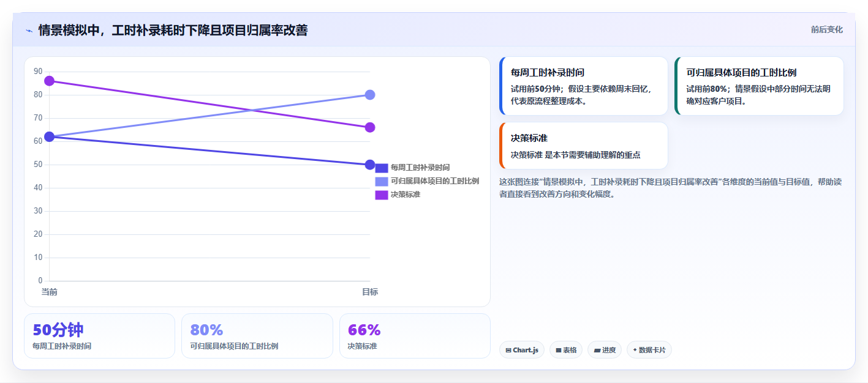Toggle 决策标准 legend color box

(382, 195)
